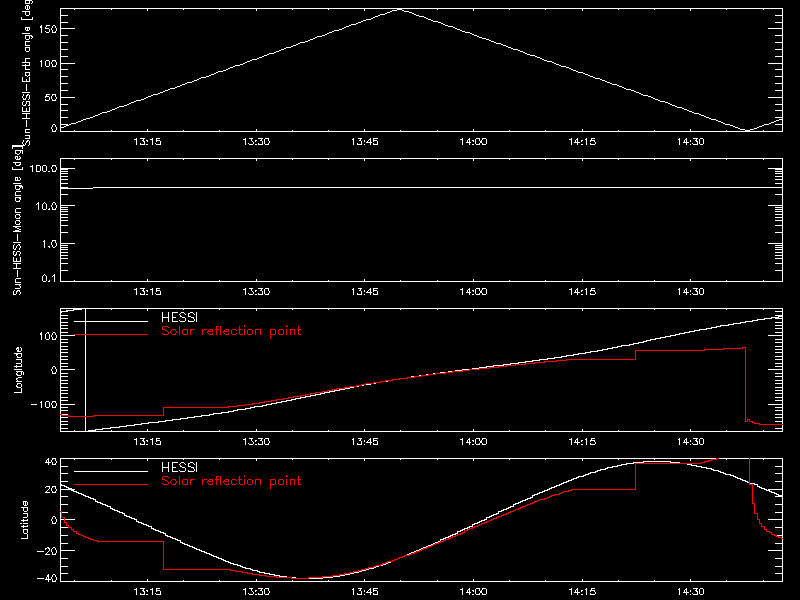
Task: Select HESSI legend label in Longitude plot
Action: coord(179,318)
